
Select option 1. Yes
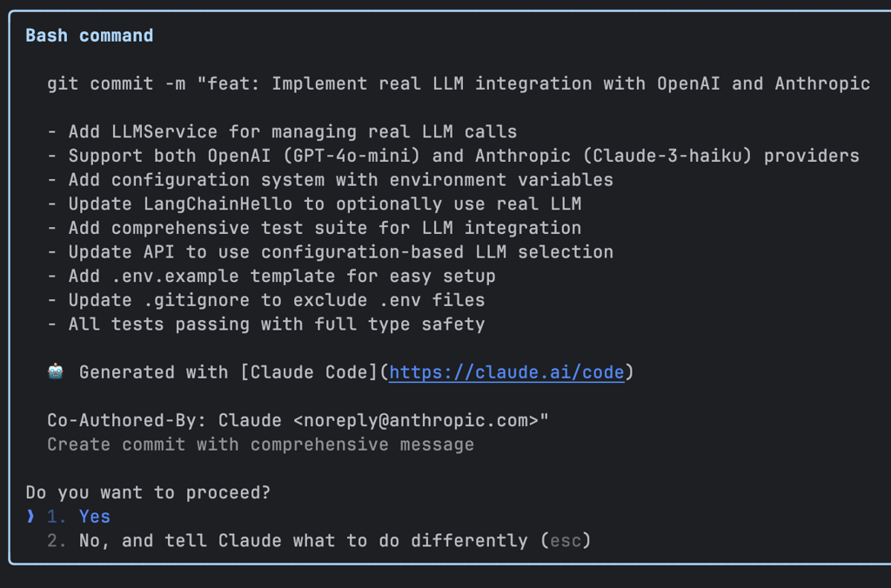(x=78, y=517)
